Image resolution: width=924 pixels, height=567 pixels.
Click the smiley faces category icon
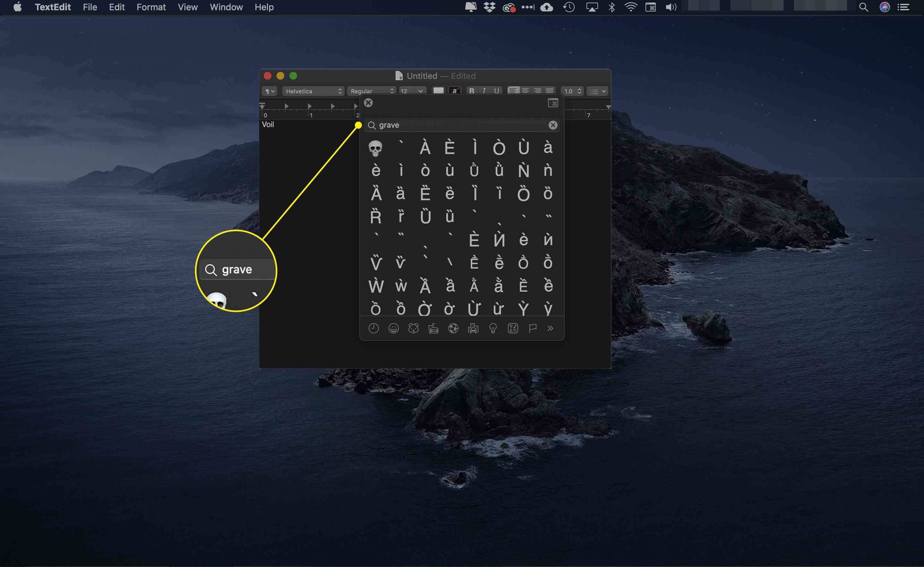click(x=393, y=328)
